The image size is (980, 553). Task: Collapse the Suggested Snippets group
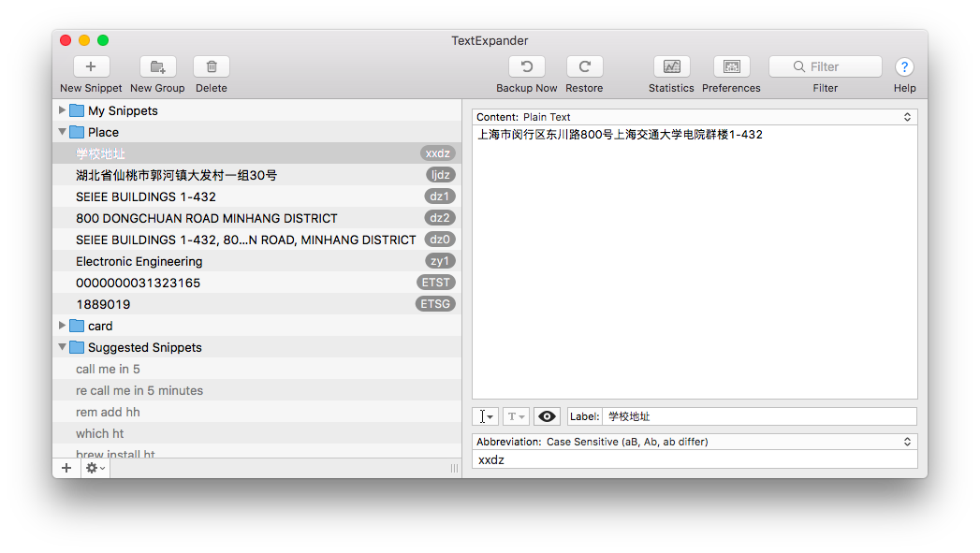(x=62, y=347)
